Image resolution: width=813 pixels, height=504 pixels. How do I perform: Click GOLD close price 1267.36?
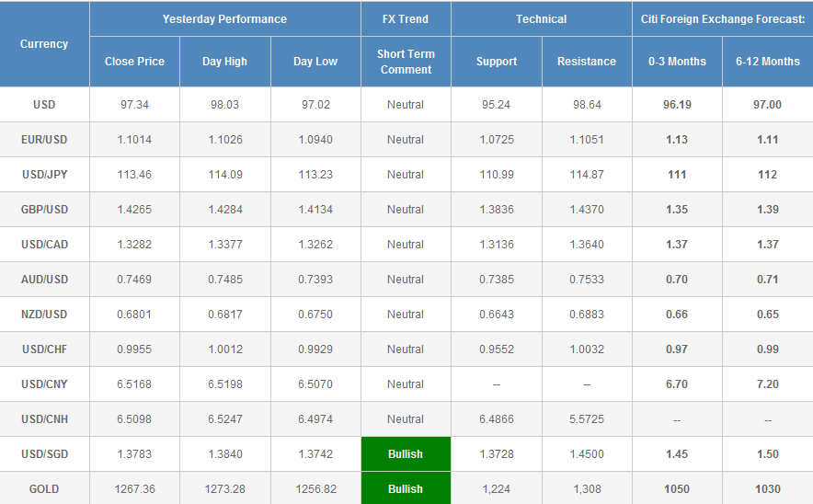click(x=134, y=489)
